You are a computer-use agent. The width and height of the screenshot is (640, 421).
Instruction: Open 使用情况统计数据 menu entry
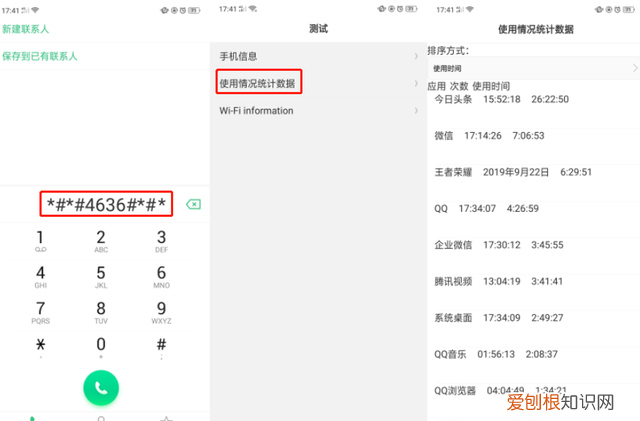318,83
